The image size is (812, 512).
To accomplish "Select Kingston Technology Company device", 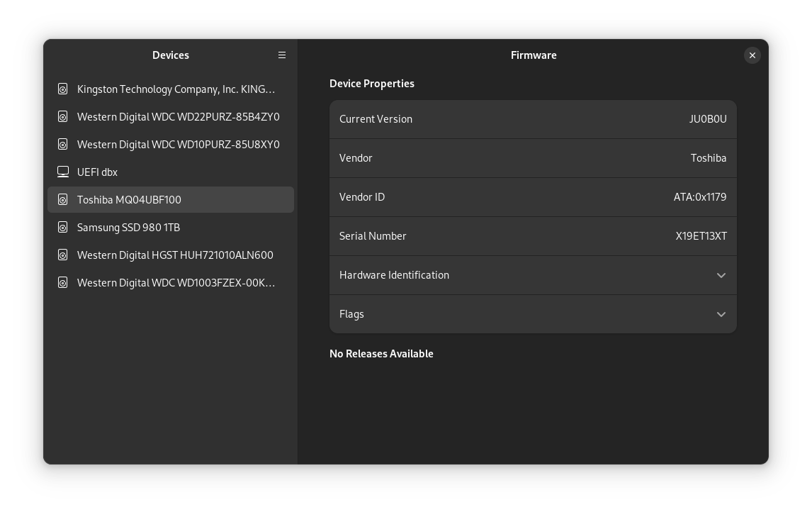I will [x=170, y=89].
